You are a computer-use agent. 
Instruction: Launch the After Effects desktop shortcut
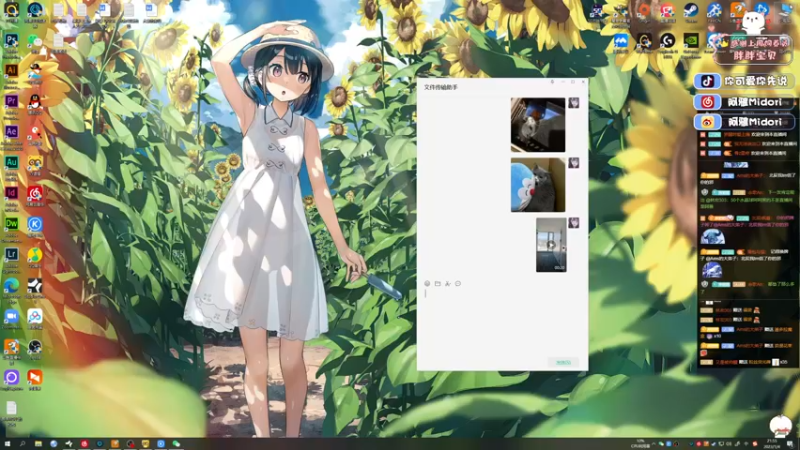point(11,132)
